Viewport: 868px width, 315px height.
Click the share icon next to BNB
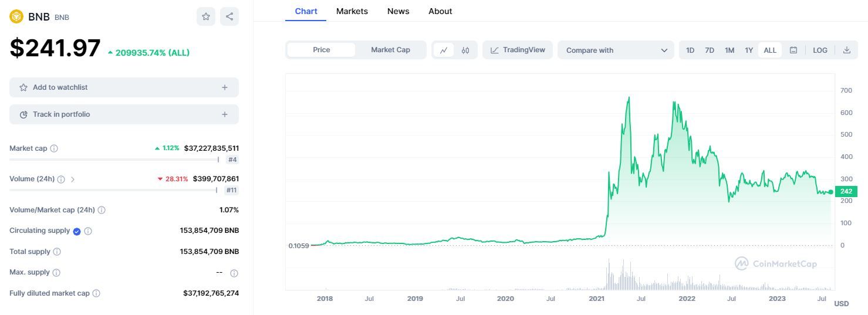(x=229, y=16)
